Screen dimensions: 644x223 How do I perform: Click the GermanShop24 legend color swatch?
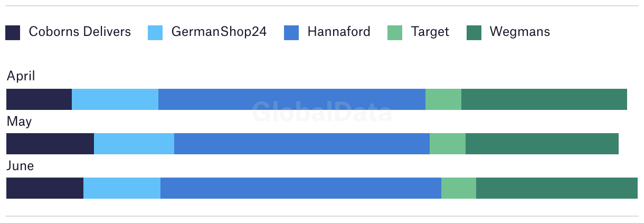point(155,33)
